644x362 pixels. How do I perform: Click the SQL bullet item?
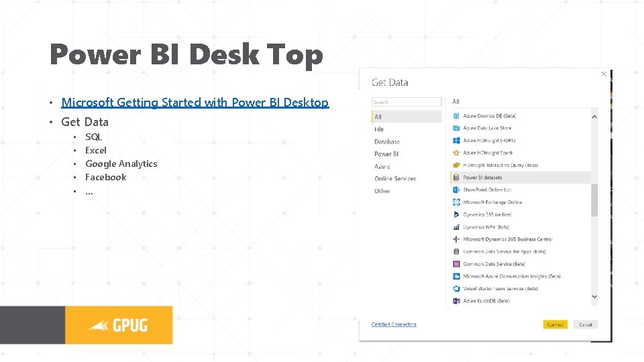click(93, 137)
